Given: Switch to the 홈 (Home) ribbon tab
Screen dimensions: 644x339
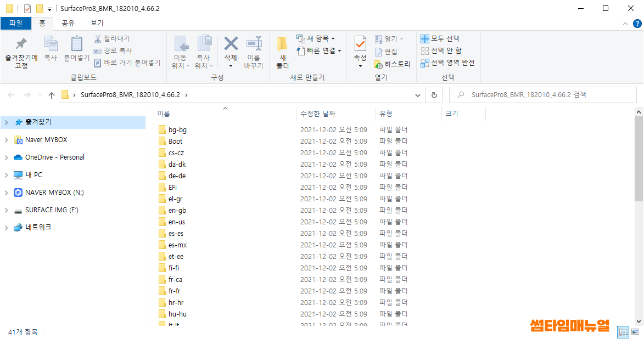Looking at the screenshot, I should [x=42, y=24].
